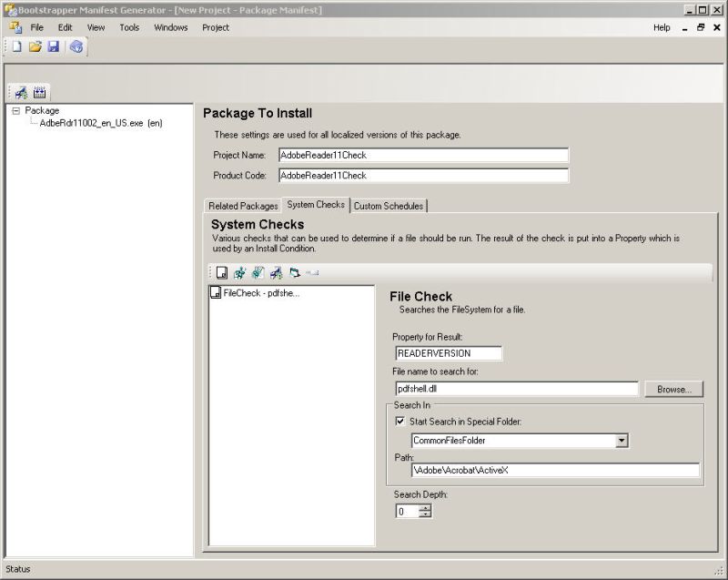The width and height of the screenshot is (728, 580).
Task: Decrease the Search Depth spinner
Action: pyautogui.click(x=425, y=514)
